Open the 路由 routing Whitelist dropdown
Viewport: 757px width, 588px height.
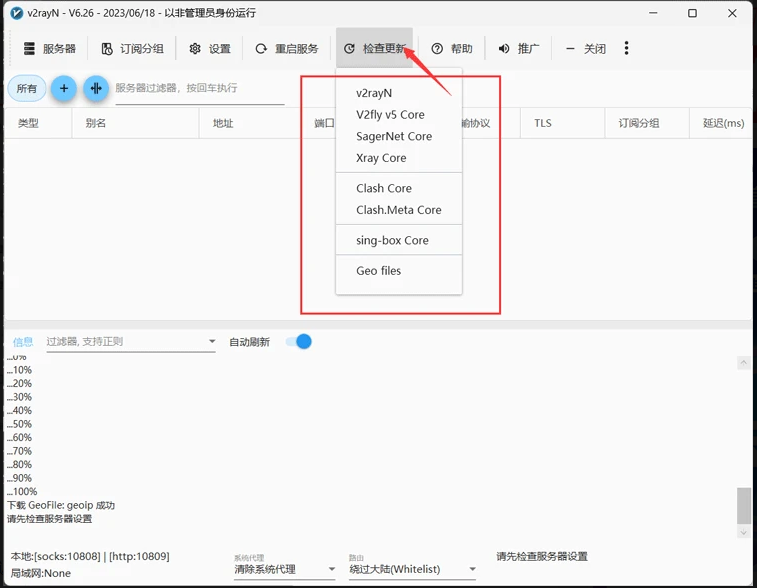coord(413,569)
